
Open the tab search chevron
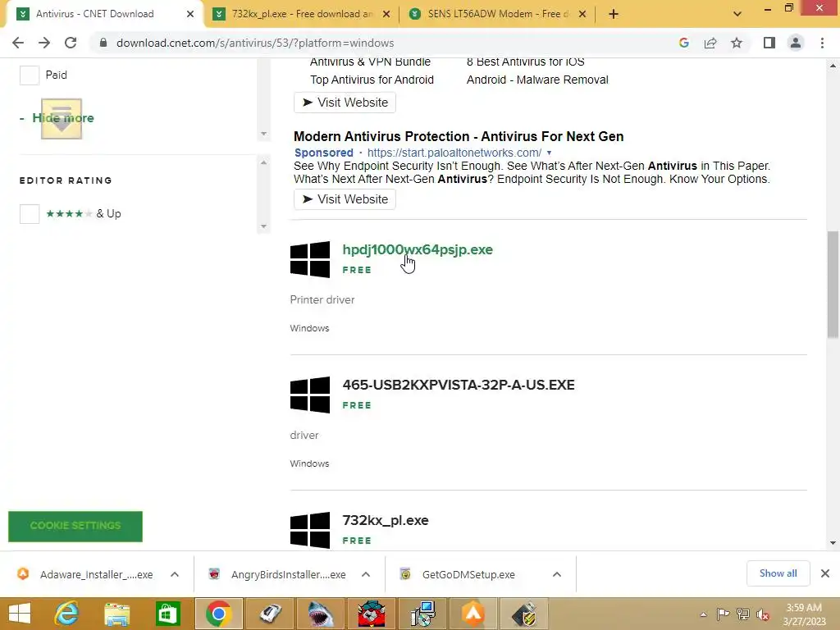point(737,14)
